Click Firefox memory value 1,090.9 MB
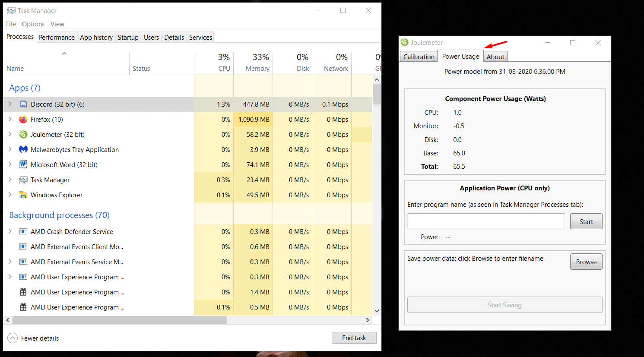644x357 pixels. pyautogui.click(x=254, y=120)
